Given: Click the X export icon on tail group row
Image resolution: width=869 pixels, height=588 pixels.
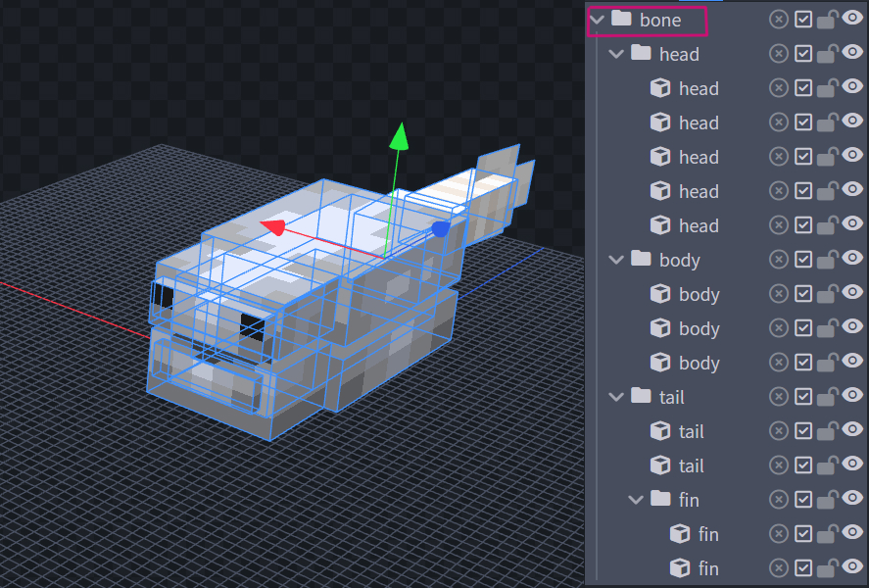Looking at the screenshot, I should (x=779, y=397).
